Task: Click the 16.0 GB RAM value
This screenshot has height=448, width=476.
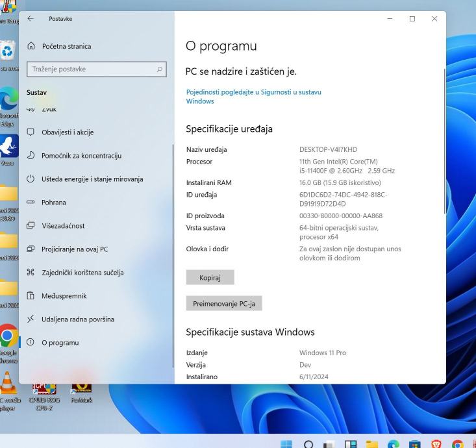Action: 340,182
